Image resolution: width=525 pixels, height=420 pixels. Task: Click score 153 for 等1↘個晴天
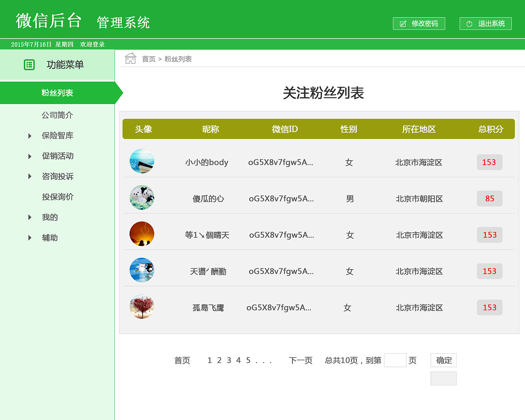point(489,235)
